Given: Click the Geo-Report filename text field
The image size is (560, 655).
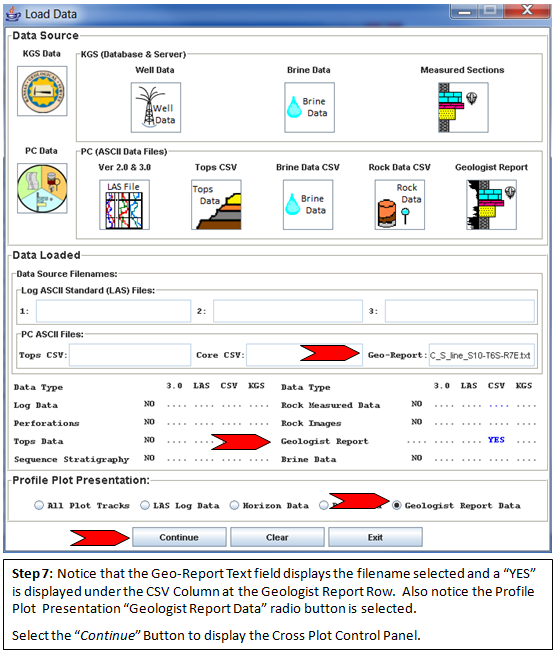Looking at the screenshot, I should pyautogui.click(x=481, y=355).
